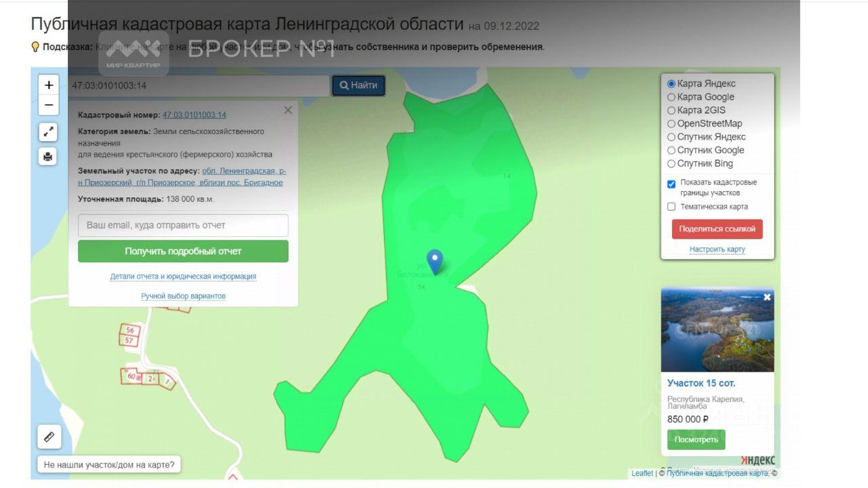Close the advertisement card
Image resolution: width=868 pixels, height=488 pixels.
pyautogui.click(x=767, y=297)
